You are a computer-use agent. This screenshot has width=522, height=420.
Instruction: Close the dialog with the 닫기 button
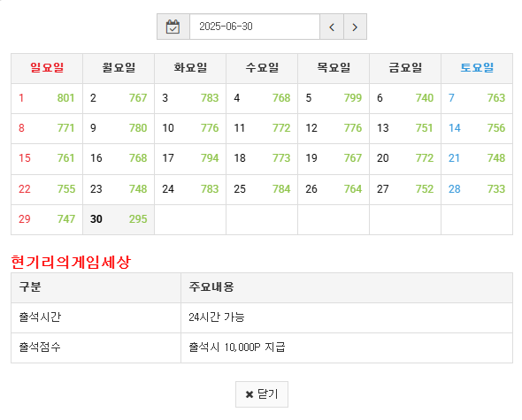[262, 394]
